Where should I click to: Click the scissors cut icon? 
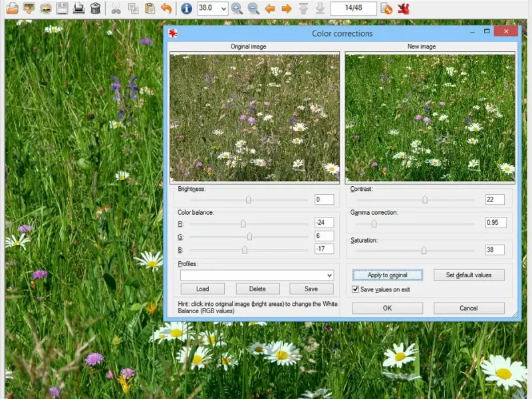coord(116,9)
